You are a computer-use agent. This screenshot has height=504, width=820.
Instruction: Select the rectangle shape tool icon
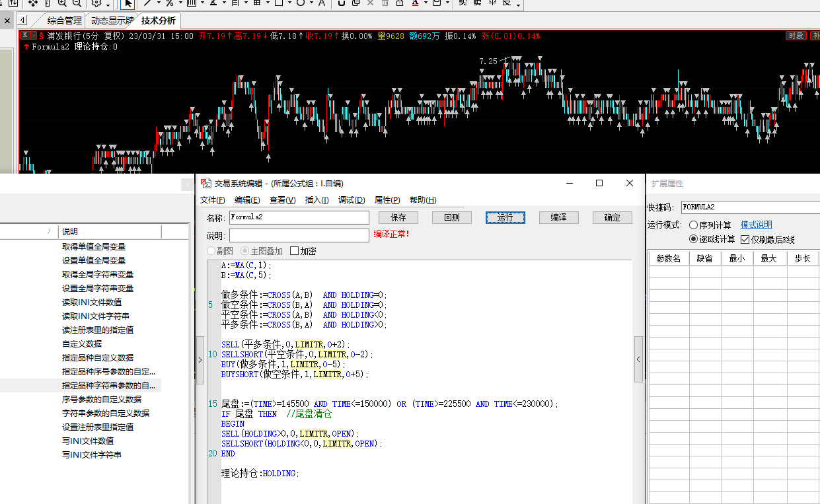(279, 3)
